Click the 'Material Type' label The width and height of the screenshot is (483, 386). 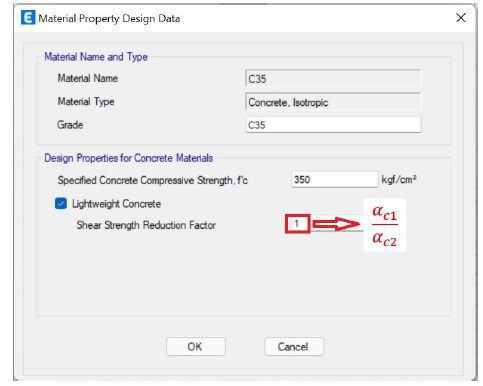coord(86,101)
